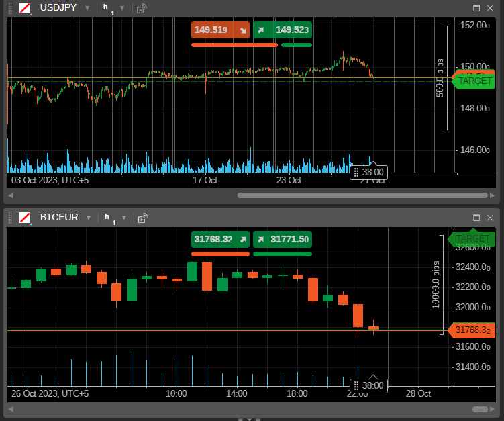Open the USDJPY symbol dropdown

87,8
